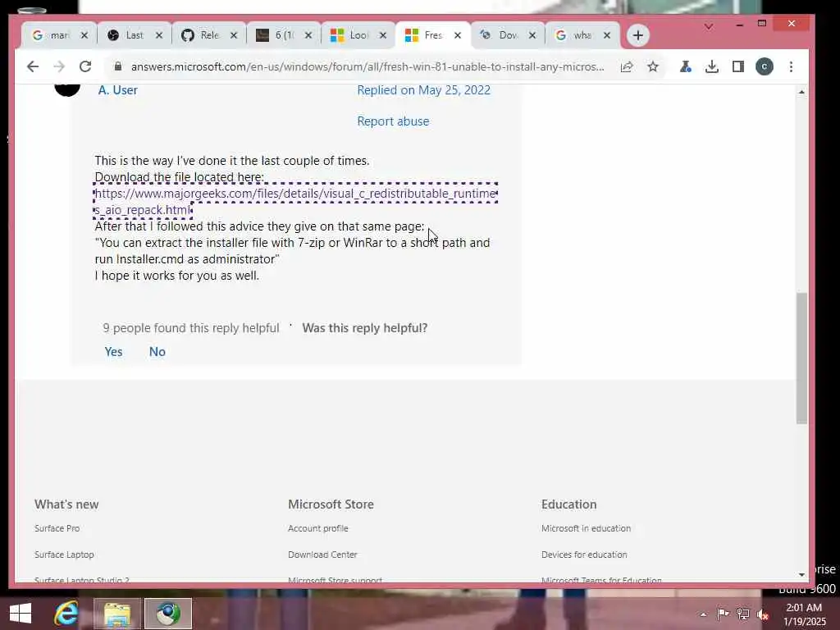Reload the current page
Image resolution: width=840 pixels, height=630 pixels.
pos(85,66)
